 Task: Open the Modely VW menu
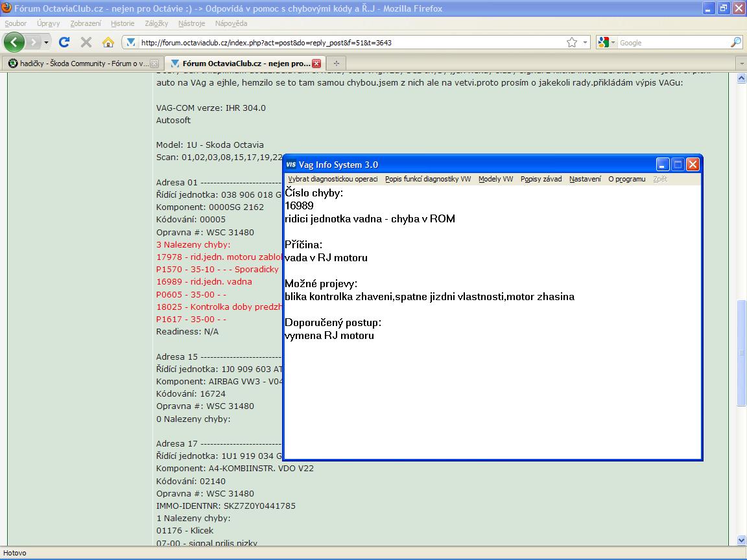pos(495,179)
